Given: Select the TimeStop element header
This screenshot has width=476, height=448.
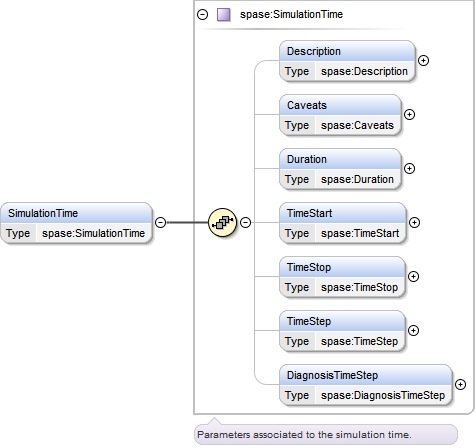Looking at the screenshot, I should coord(342,267).
